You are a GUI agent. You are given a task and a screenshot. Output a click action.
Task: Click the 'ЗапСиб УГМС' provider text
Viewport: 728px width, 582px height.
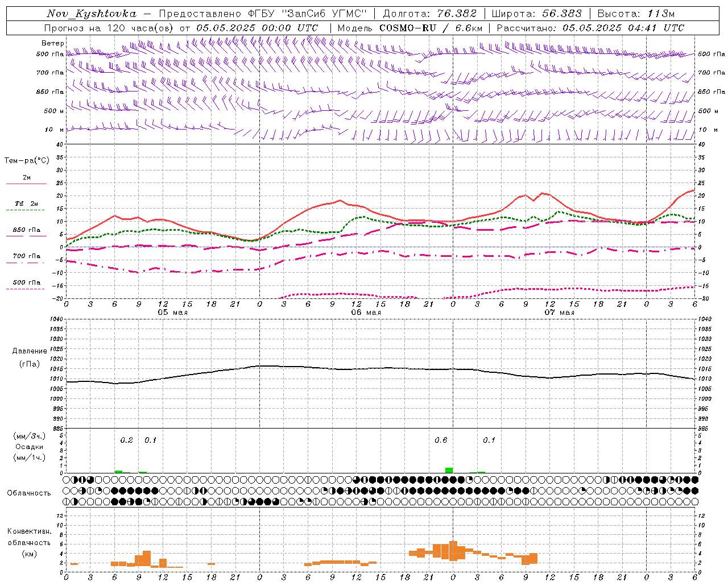click(325, 14)
